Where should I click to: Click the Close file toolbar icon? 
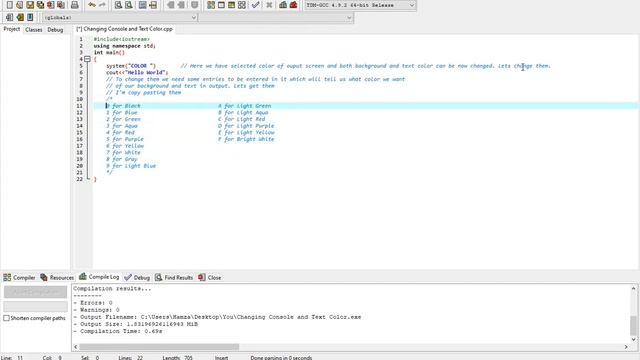(x=51, y=5)
